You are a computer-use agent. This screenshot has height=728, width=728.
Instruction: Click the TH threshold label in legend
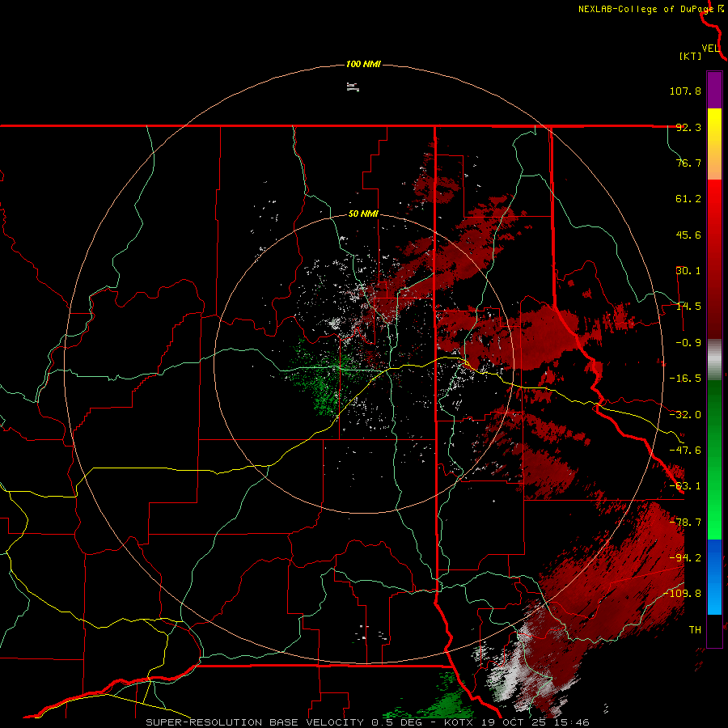click(x=695, y=630)
